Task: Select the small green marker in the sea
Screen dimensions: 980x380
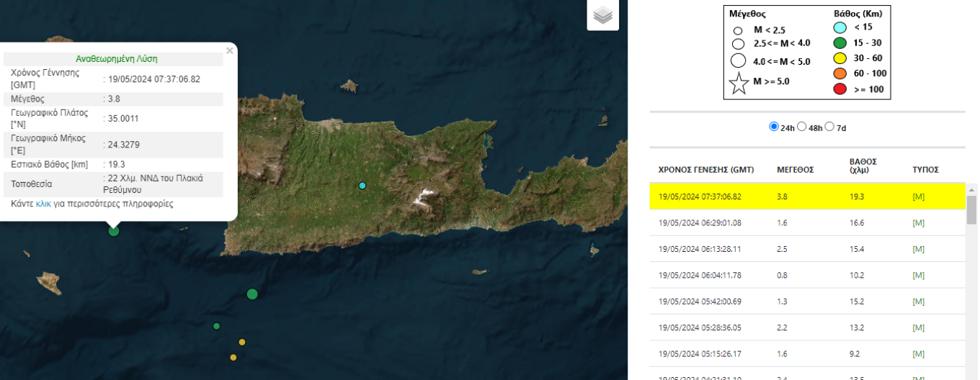Action: pyautogui.click(x=216, y=326)
